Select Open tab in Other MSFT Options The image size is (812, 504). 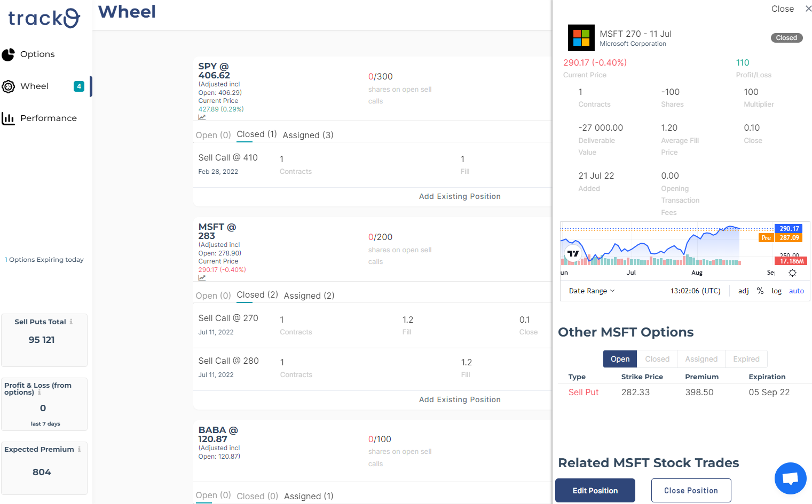point(620,359)
